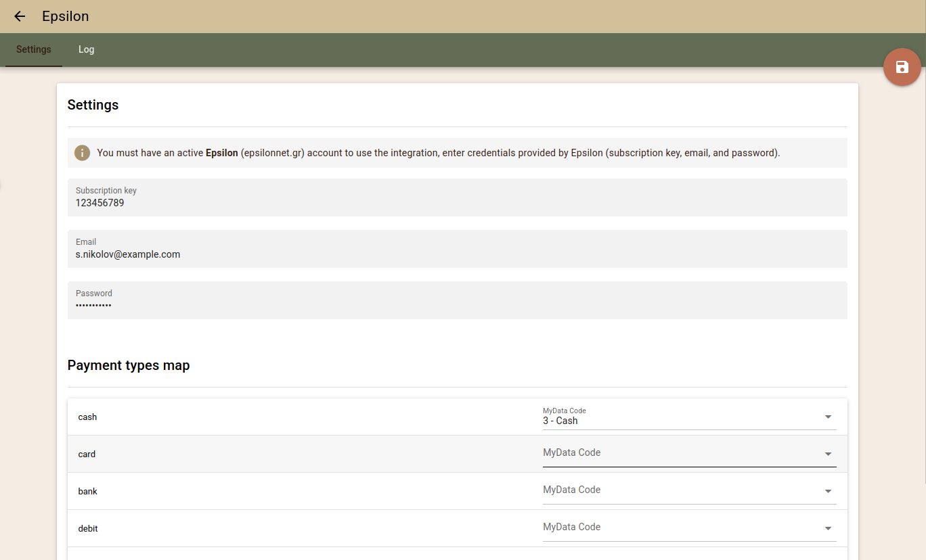926x560 pixels.
Task: Click the floating save button
Action: [x=902, y=67]
